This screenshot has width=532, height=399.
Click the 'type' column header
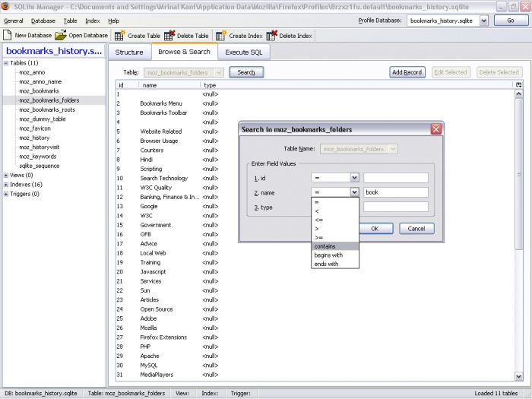point(357,85)
